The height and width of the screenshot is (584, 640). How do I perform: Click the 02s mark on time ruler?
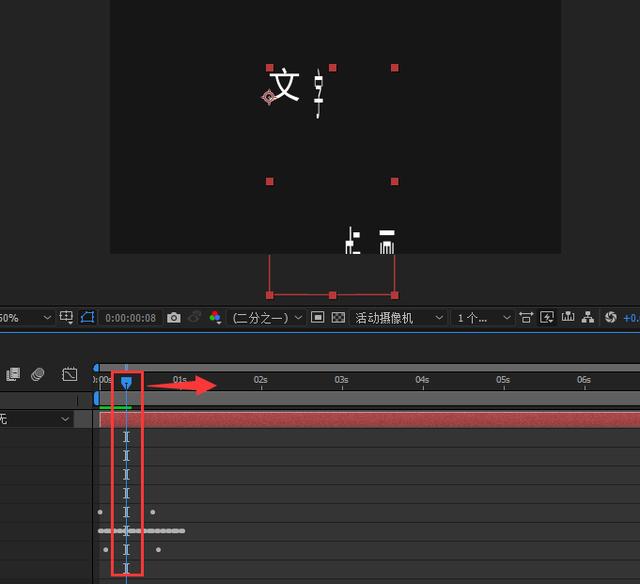click(260, 380)
